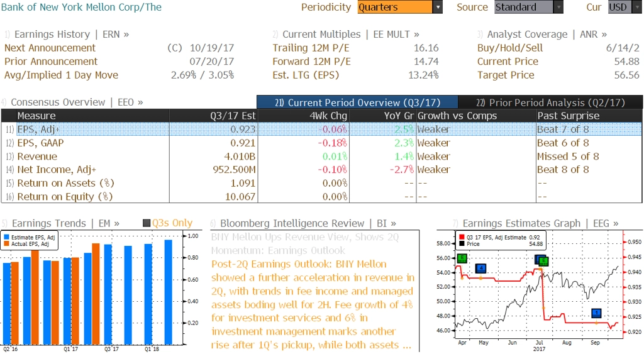Switch to Current Period Overview (Q3/17) tab

[x=357, y=102]
